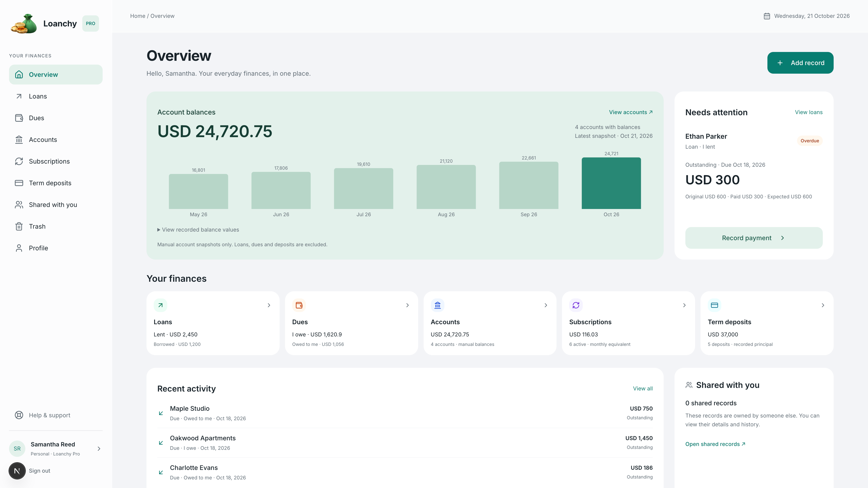Click the calendar icon beside the date
This screenshot has height=488, width=868.
(x=767, y=16)
